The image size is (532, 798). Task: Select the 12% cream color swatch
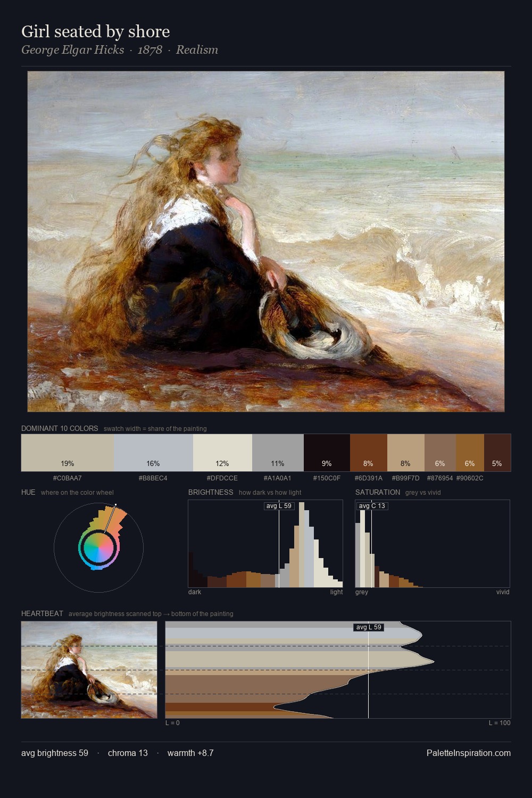pos(222,453)
